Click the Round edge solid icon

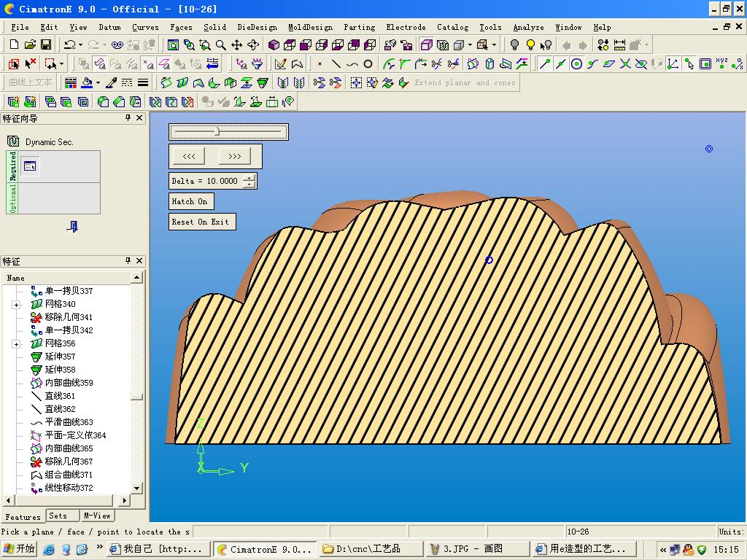tap(104, 101)
